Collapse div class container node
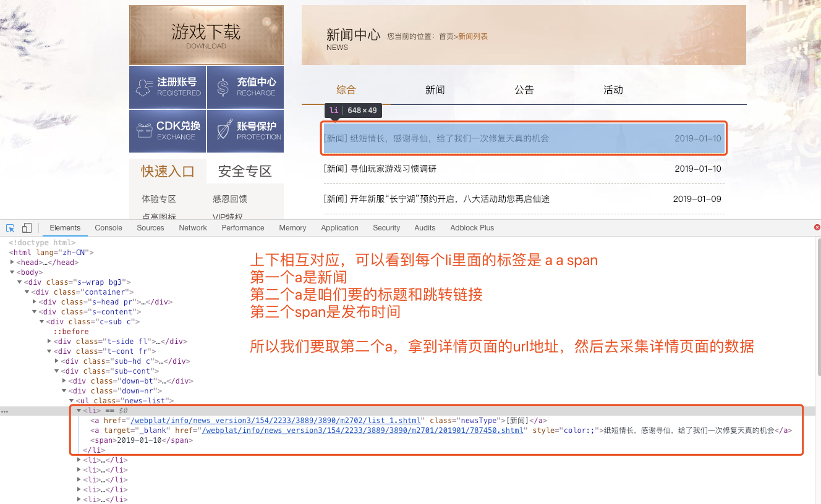Viewport: 821px width, 504px height. tap(27, 292)
